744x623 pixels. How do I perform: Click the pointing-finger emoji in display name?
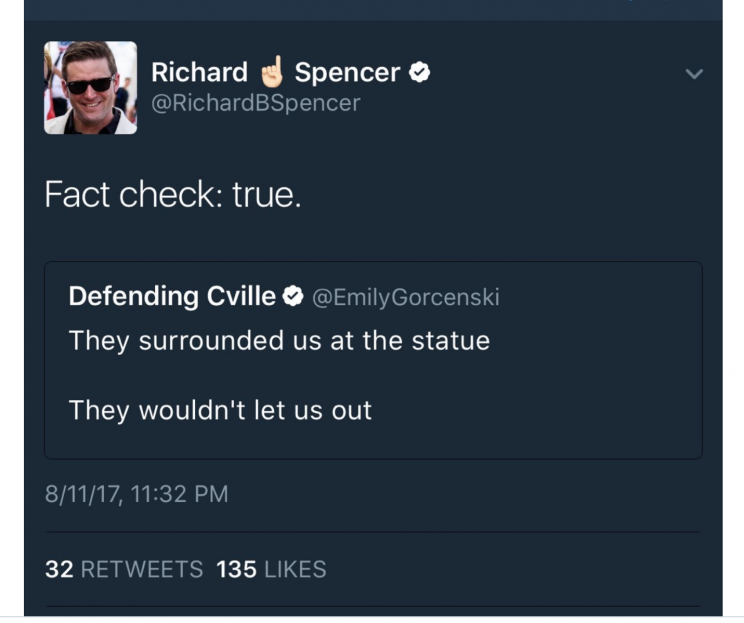[x=271, y=71]
